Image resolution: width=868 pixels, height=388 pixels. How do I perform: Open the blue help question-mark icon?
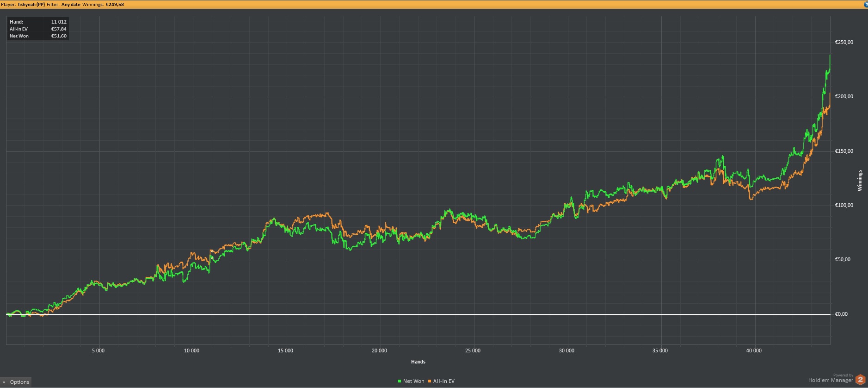pos(865,4)
